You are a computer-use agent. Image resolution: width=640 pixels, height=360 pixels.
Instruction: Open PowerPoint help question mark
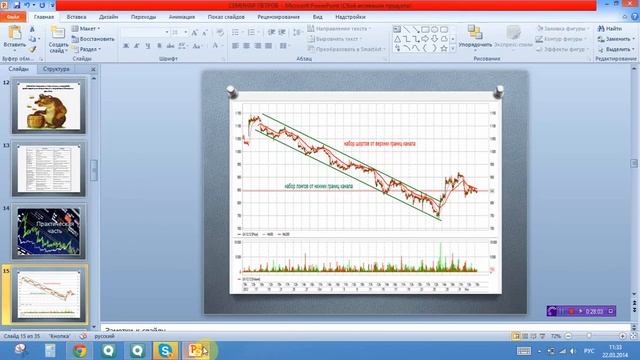(x=635, y=17)
